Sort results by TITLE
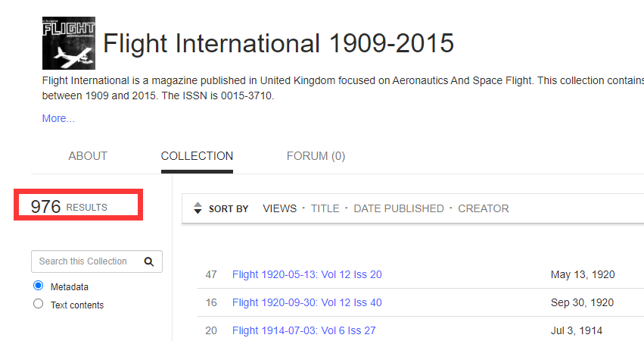Screen dimensions: 644x341 325,208
